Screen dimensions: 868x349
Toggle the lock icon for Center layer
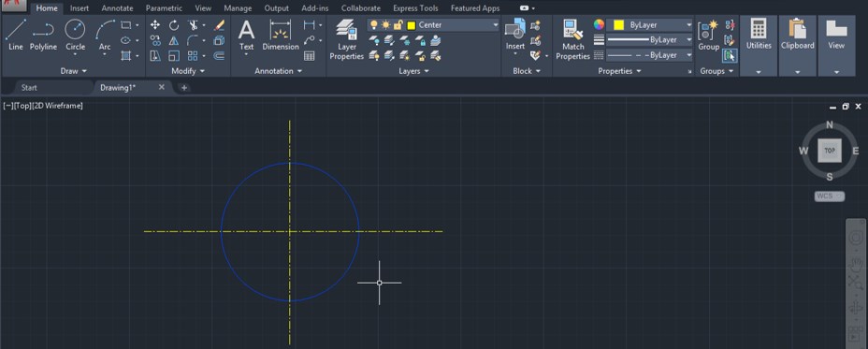tap(398, 25)
